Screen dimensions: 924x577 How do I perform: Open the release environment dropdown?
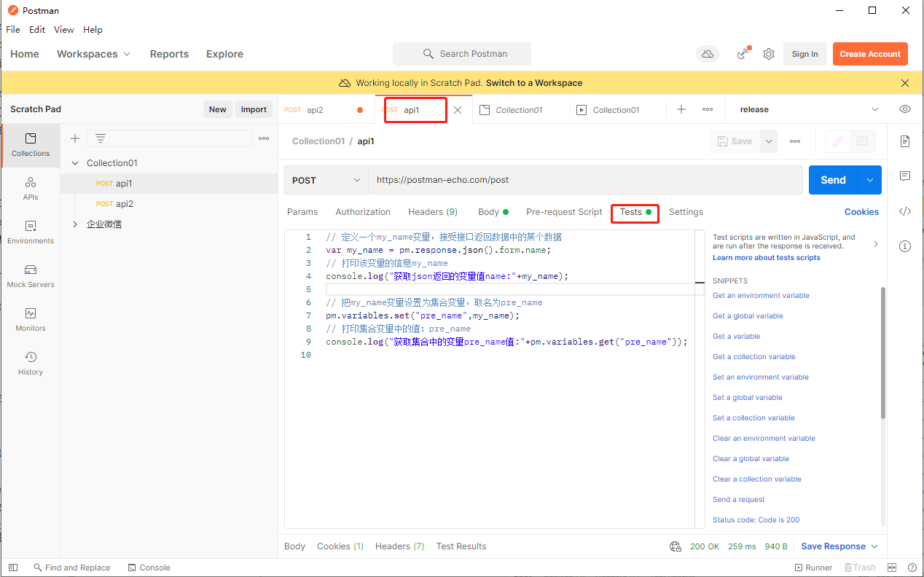[x=809, y=109]
